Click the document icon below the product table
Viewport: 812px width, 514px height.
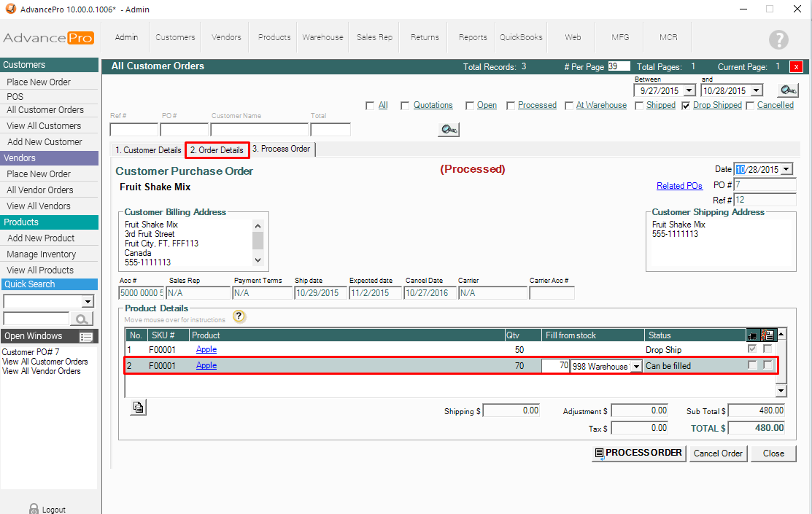tap(138, 408)
